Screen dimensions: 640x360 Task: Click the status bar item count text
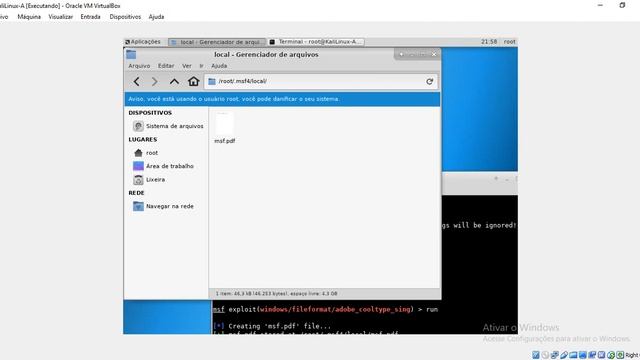pyautogui.click(x=276, y=293)
